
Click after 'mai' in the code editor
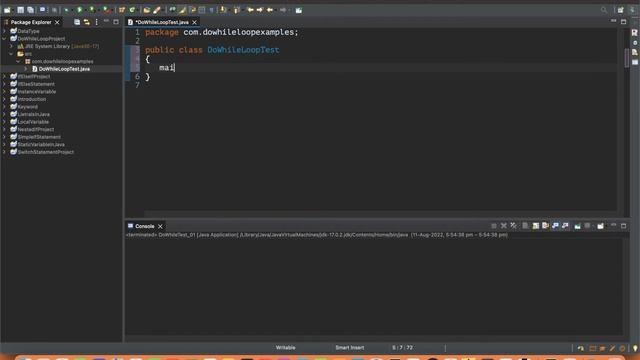pos(175,68)
